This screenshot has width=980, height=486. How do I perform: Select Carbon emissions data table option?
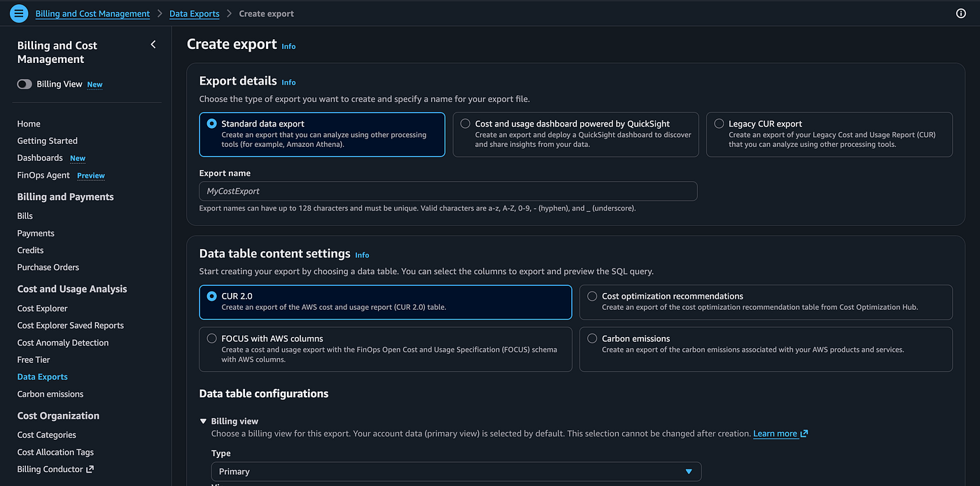[592, 338]
